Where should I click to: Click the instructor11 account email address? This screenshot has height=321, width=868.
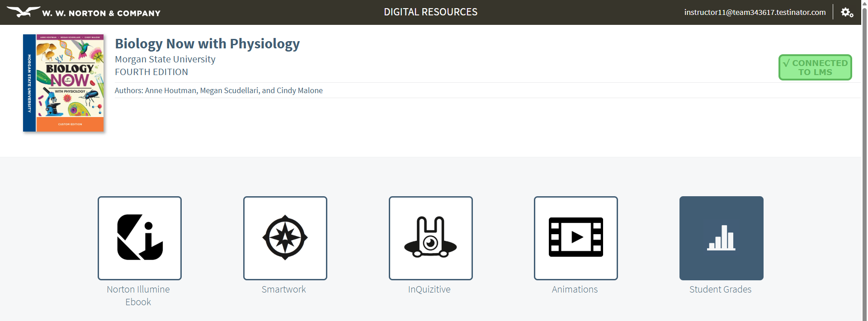pos(755,12)
